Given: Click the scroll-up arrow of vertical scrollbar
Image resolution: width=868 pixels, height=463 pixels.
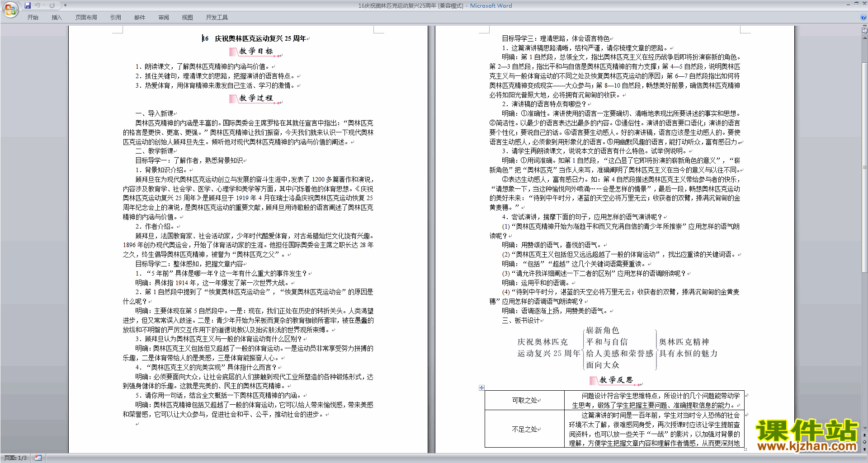Looking at the screenshot, I should 864,37.
